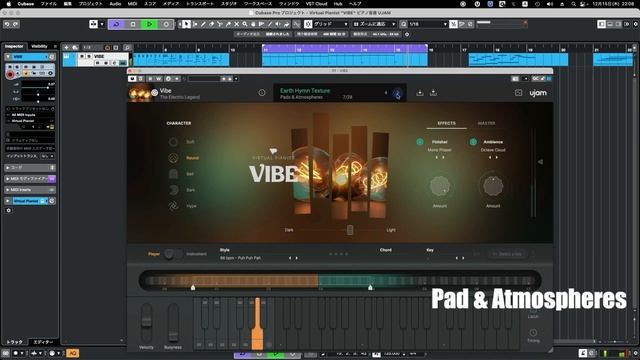
Task: Click the undo arrow in Cubase toolbar
Action: [x=7, y=24]
